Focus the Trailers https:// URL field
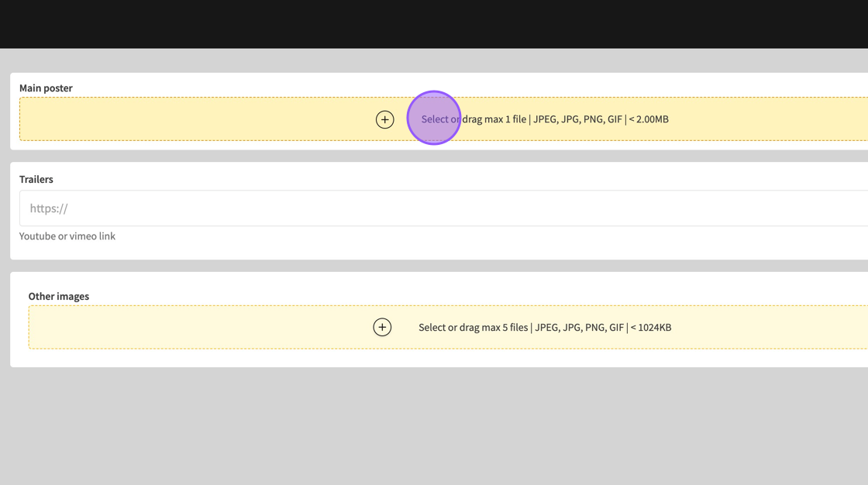Viewport: 868px width, 485px height. point(310,208)
